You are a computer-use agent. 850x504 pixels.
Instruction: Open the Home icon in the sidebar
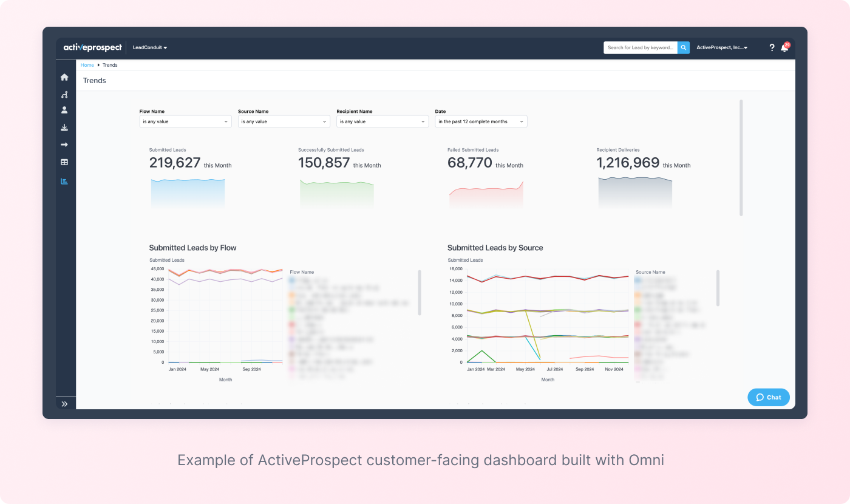pos(64,77)
